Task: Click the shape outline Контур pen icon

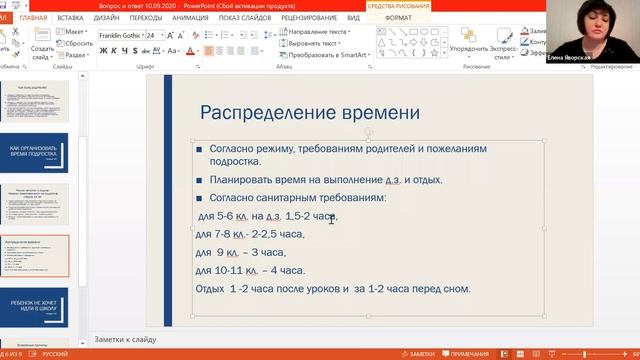Action: (x=524, y=42)
